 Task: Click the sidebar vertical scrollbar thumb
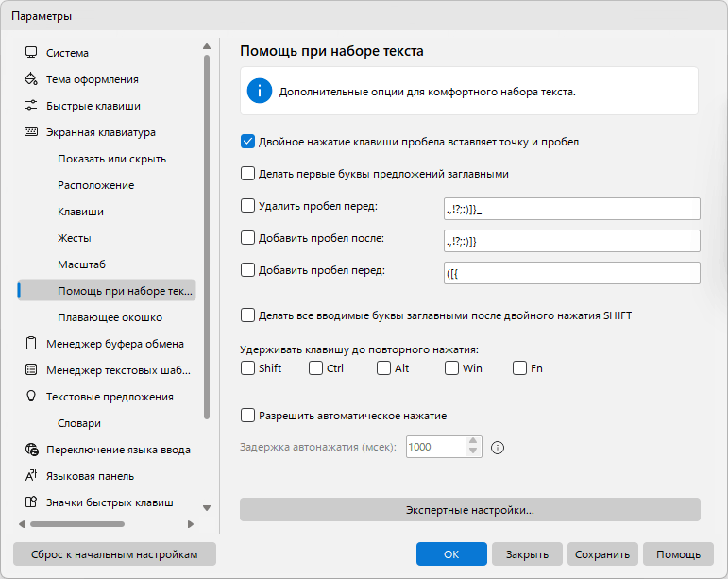[x=207, y=237]
